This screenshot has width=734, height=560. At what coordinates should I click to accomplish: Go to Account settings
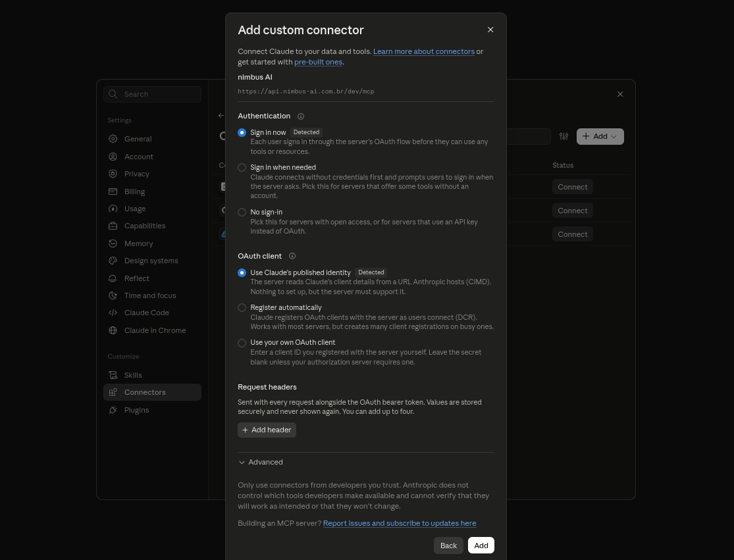point(153,157)
